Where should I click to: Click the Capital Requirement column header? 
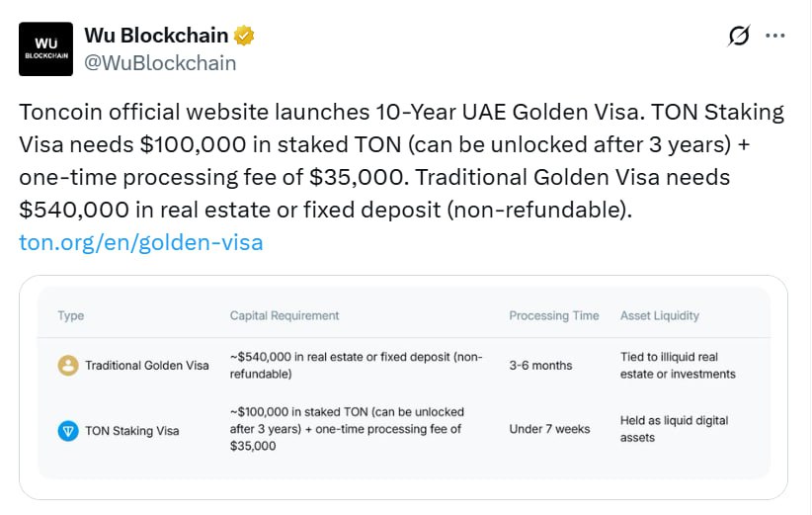284,315
